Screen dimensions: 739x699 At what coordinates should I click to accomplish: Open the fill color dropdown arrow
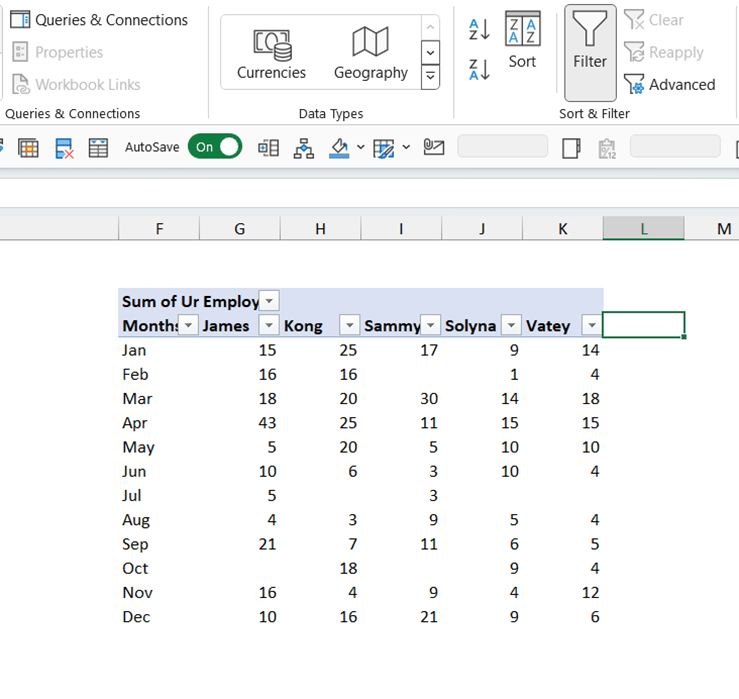click(x=360, y=148)
